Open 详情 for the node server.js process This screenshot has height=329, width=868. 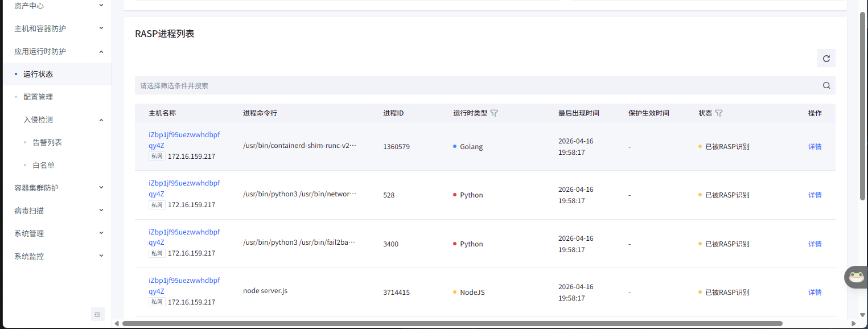(x=814, y=292)
